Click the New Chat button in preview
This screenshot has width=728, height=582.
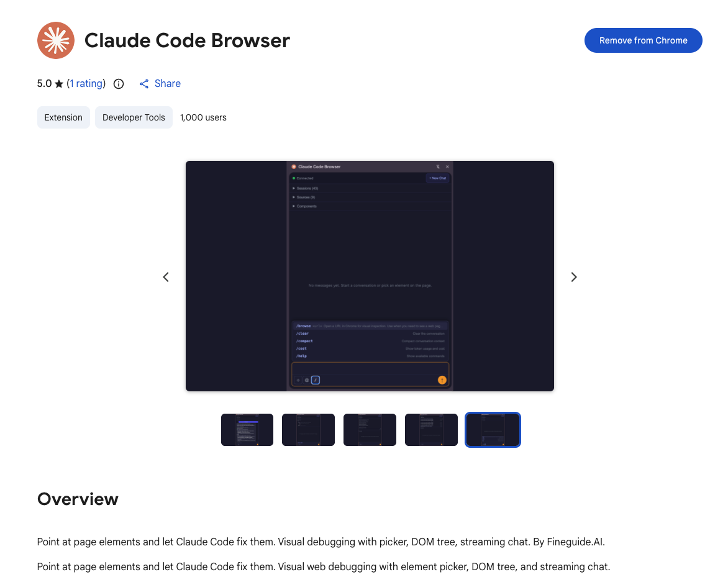click(x=437, y=178)
